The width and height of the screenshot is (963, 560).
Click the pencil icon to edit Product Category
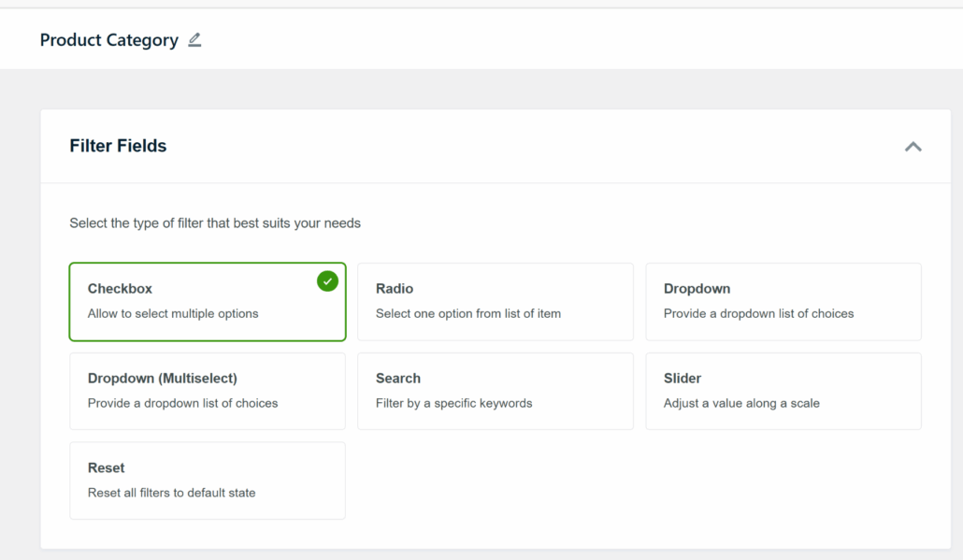[194, 39]
